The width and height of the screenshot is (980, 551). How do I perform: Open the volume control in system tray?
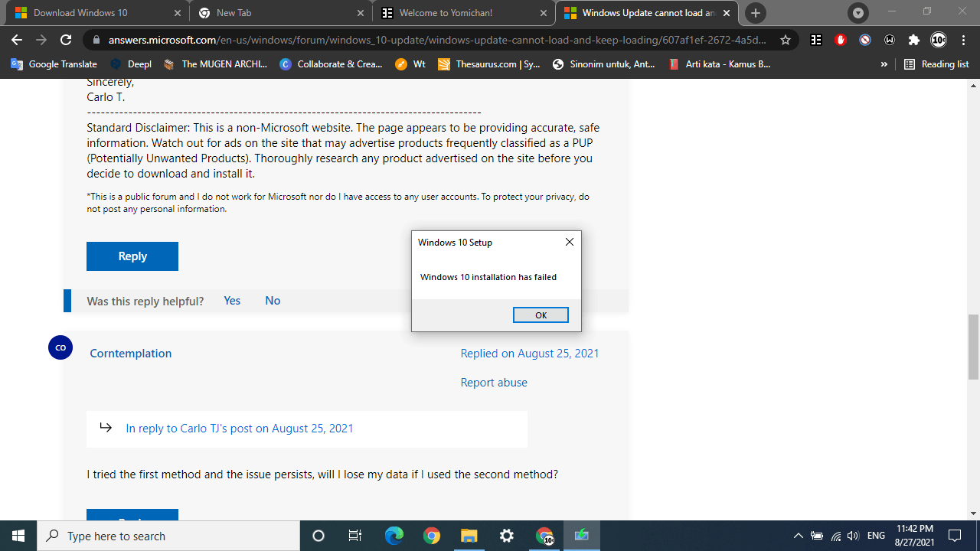[854, 536]
